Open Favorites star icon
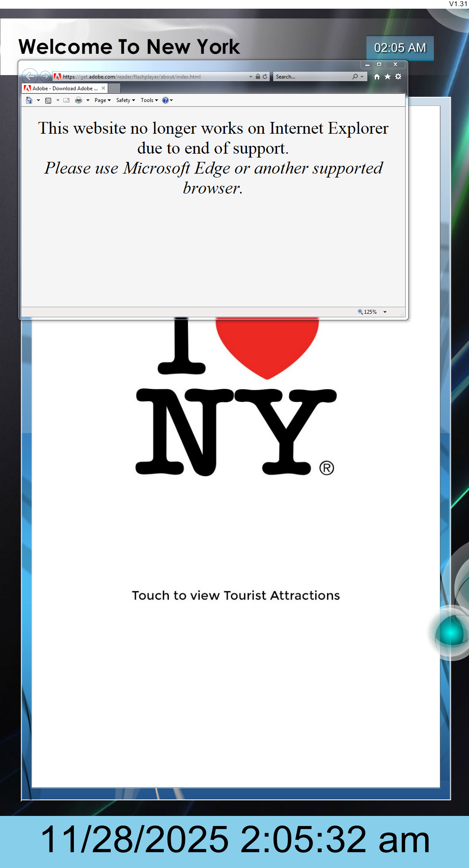469x868 pixels. click(x=387, y=76)
